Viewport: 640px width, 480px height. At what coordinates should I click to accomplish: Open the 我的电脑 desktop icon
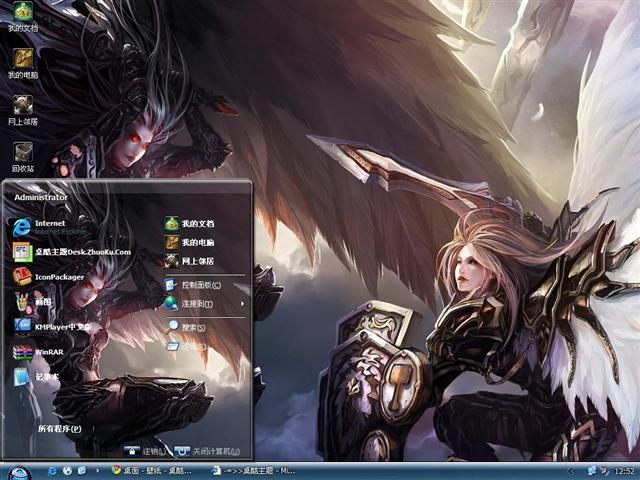click(23, 63)
